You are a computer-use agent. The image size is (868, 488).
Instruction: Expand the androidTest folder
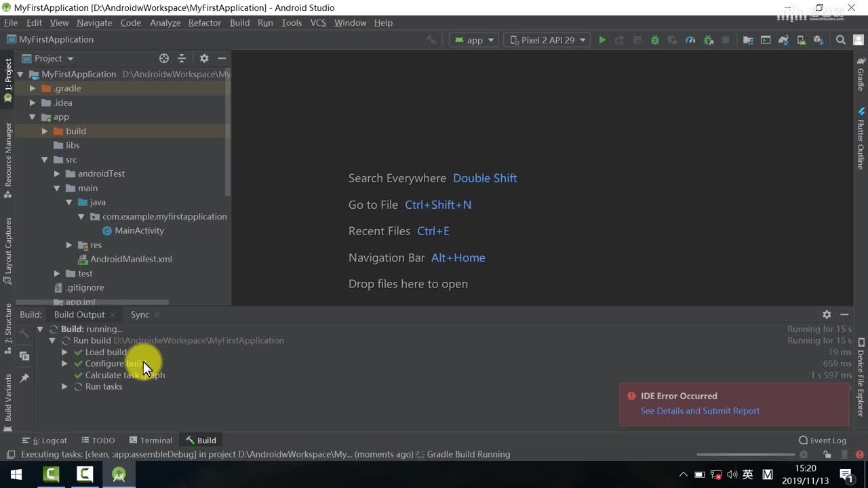[x=56, y=174]
